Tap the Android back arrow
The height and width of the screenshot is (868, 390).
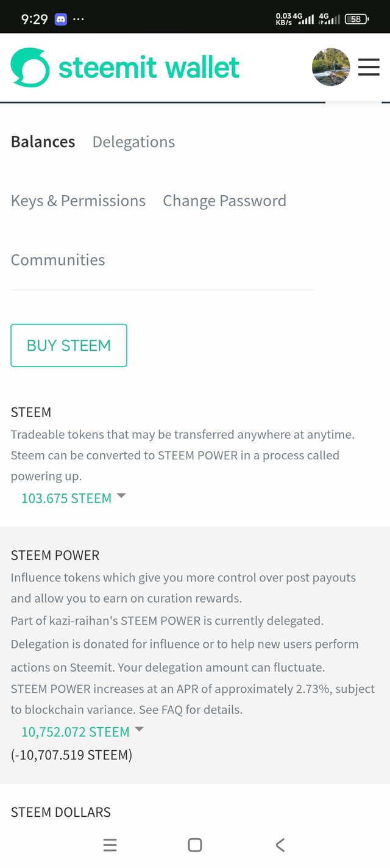click(x=280, y=845)
